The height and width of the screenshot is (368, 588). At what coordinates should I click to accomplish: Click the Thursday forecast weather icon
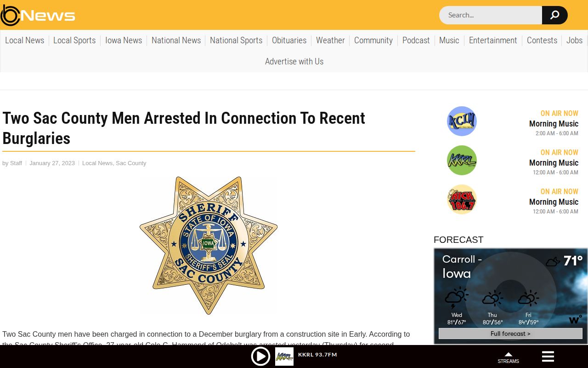[x=492, y=299]
